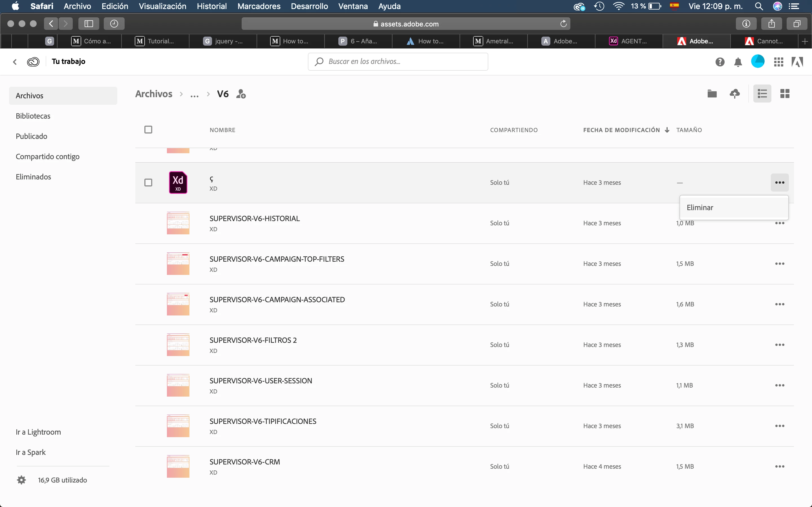Toggle list view mode

coord(762,94)
